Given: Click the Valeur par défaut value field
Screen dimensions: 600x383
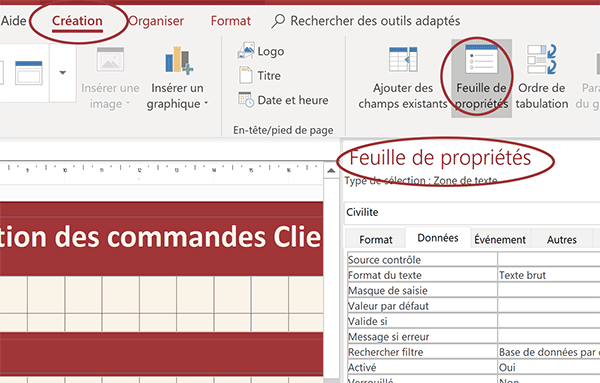Looking at the screenshot, I should (549, 306).
